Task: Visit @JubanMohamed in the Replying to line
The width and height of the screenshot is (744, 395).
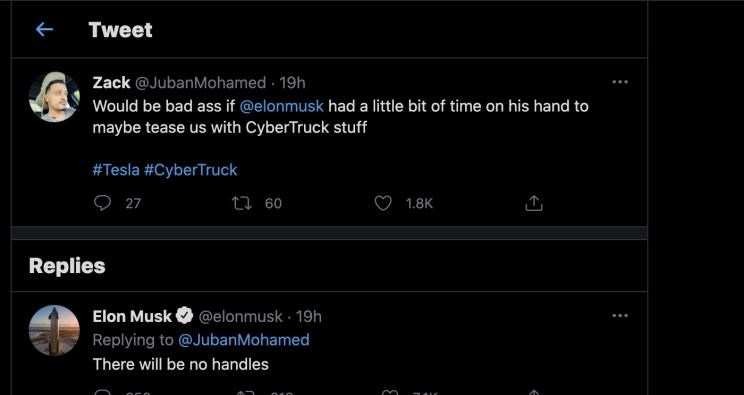Action: (244, 340)
